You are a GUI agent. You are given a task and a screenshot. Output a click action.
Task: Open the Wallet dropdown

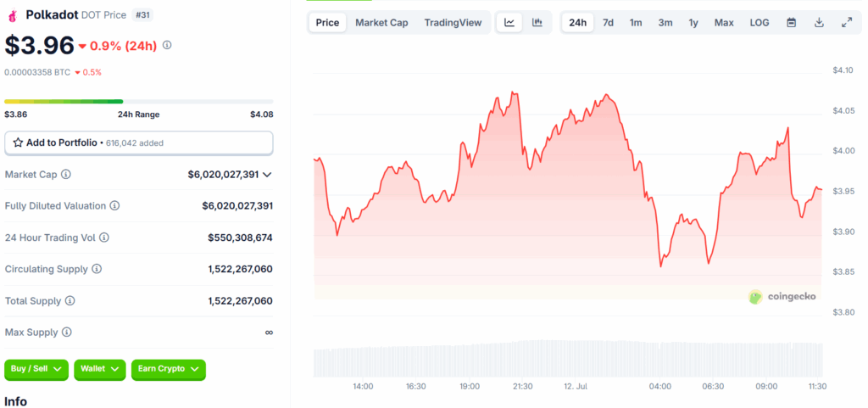click(100, 369)
